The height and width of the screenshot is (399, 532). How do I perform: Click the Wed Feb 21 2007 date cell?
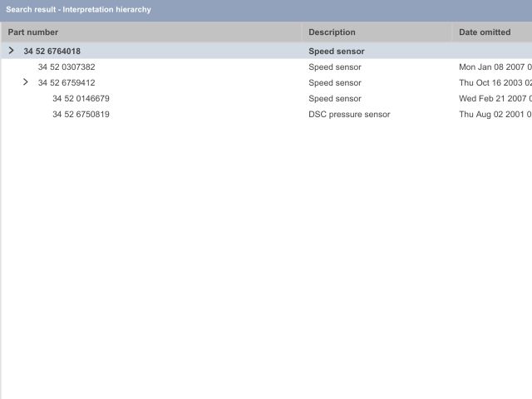point(495,99)
